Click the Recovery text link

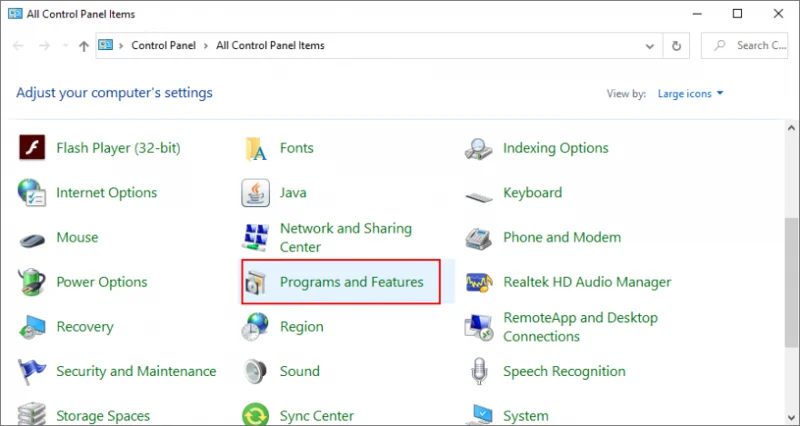pyautogui.click(x=85, y=327)
